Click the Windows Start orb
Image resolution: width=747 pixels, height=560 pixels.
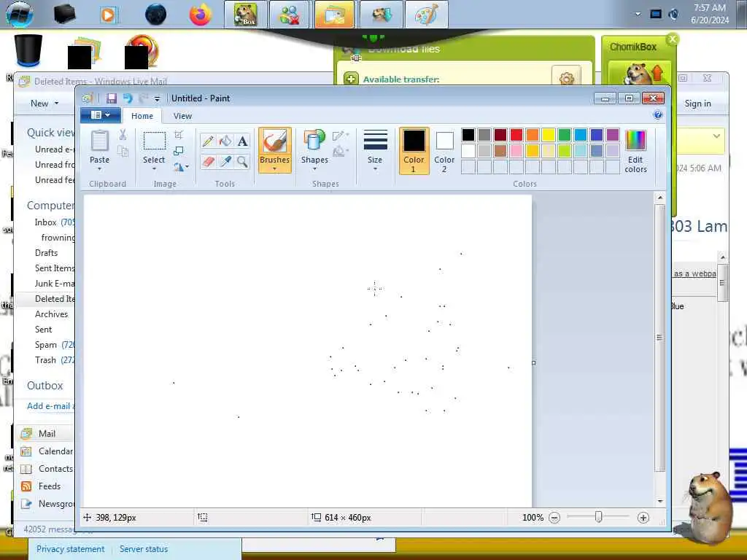(x=20, y=14)
